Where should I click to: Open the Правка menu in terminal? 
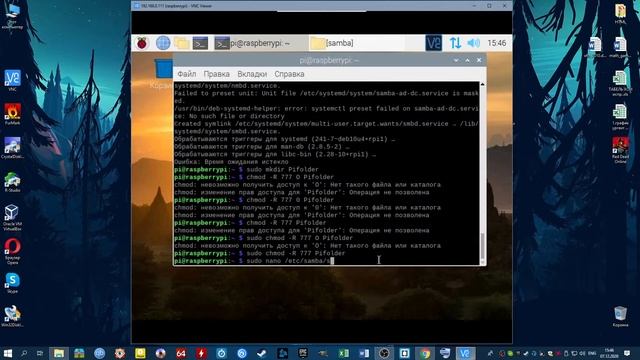[x=216, y=74]
